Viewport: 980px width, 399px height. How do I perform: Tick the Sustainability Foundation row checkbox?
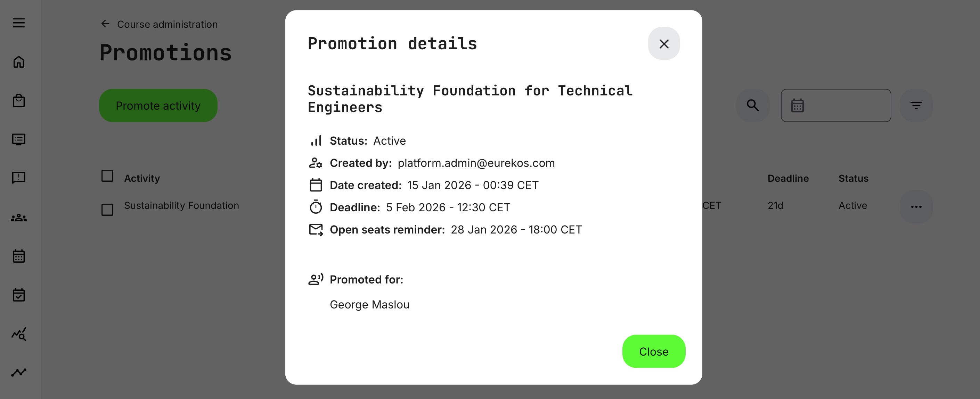click(107, 210)
